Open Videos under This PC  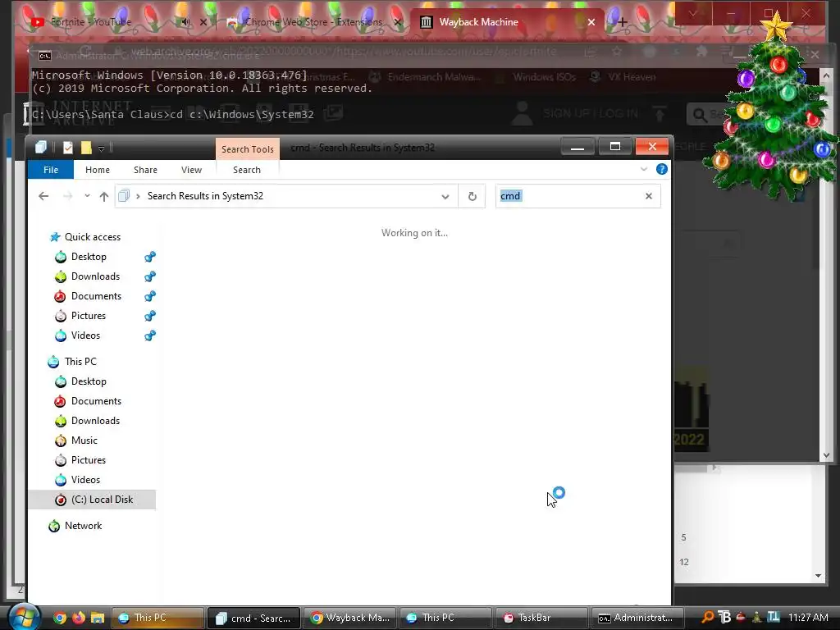85,480
